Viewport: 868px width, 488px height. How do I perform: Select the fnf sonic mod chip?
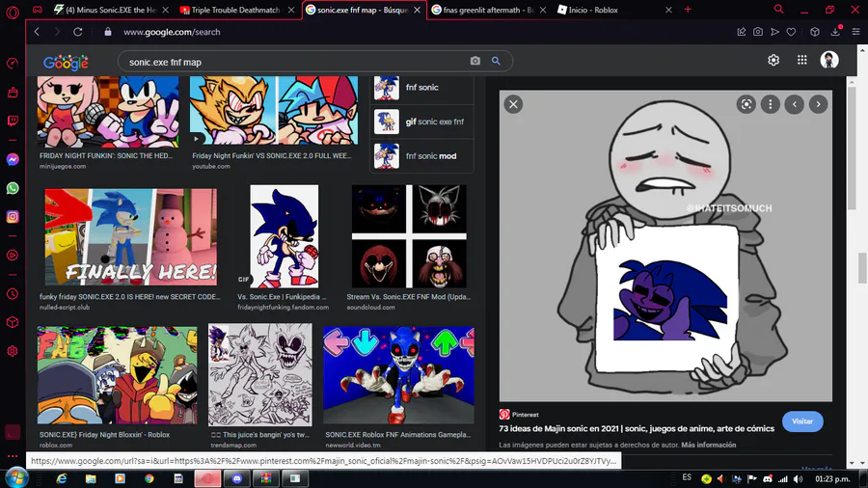[421, 156]
